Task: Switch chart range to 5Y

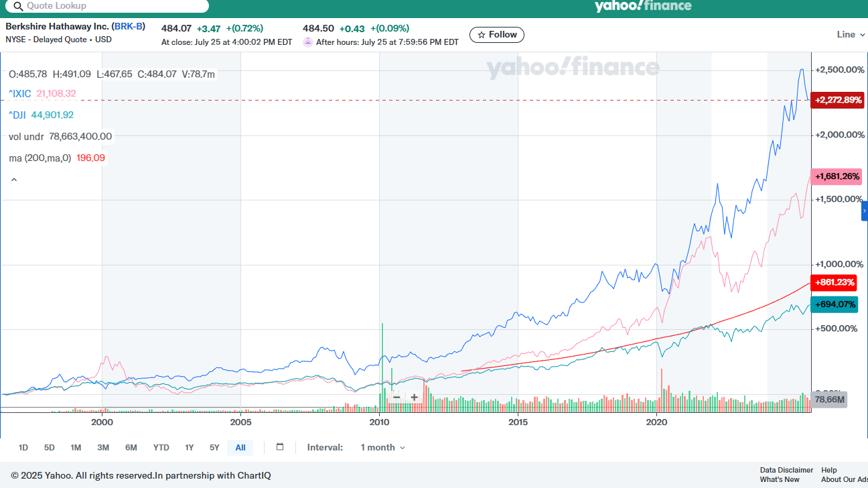Action: [214, 448]
